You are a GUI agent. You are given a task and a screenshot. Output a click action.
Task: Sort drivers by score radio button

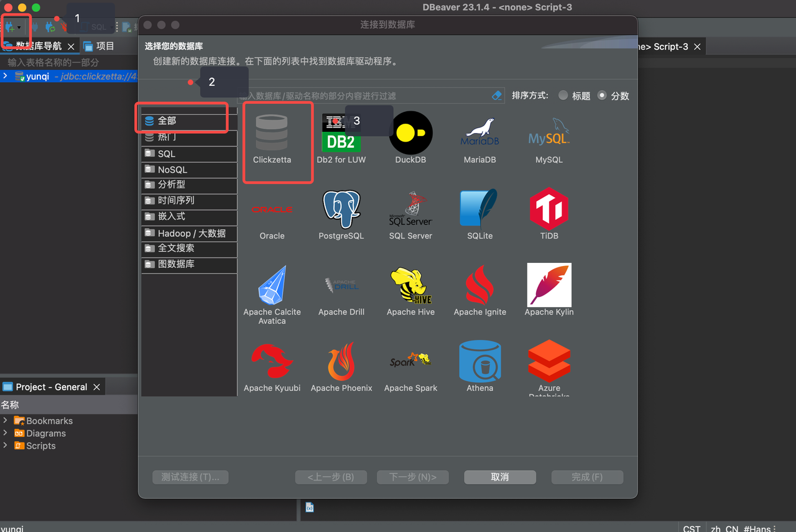point(602,96)
